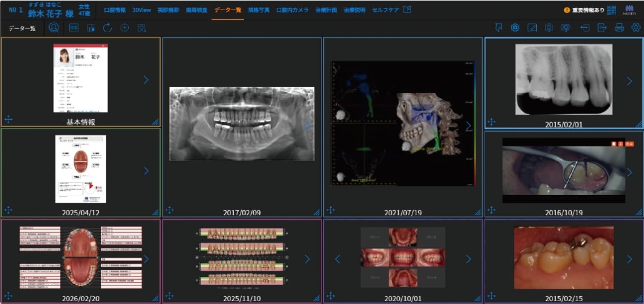Click the move handle of the 2025/11/10 panel
Image resolution: width=644 pixels, height=304 pixels.
pos(169,296)
